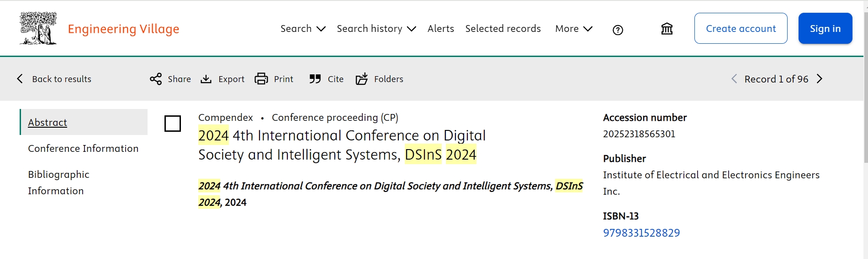Click the Export download icon

click(206, 79)
